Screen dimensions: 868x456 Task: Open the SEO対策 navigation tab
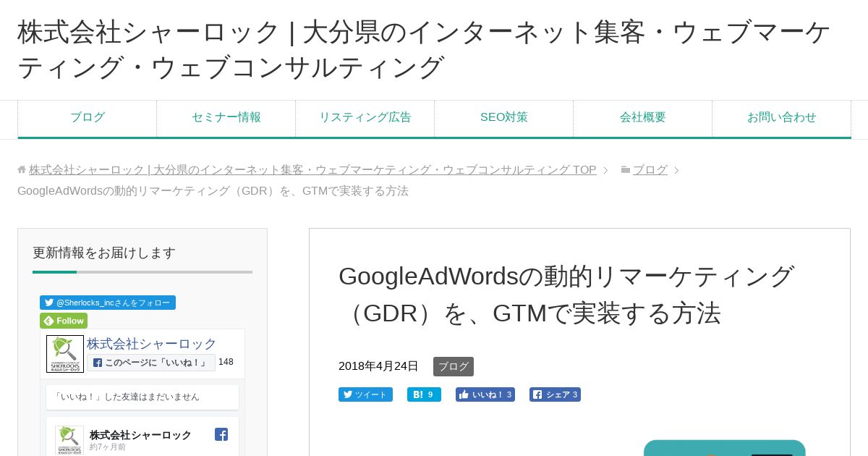[504, 117]
